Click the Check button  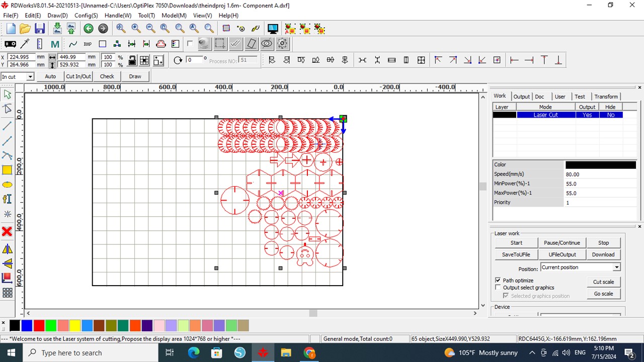click(107, 76)
